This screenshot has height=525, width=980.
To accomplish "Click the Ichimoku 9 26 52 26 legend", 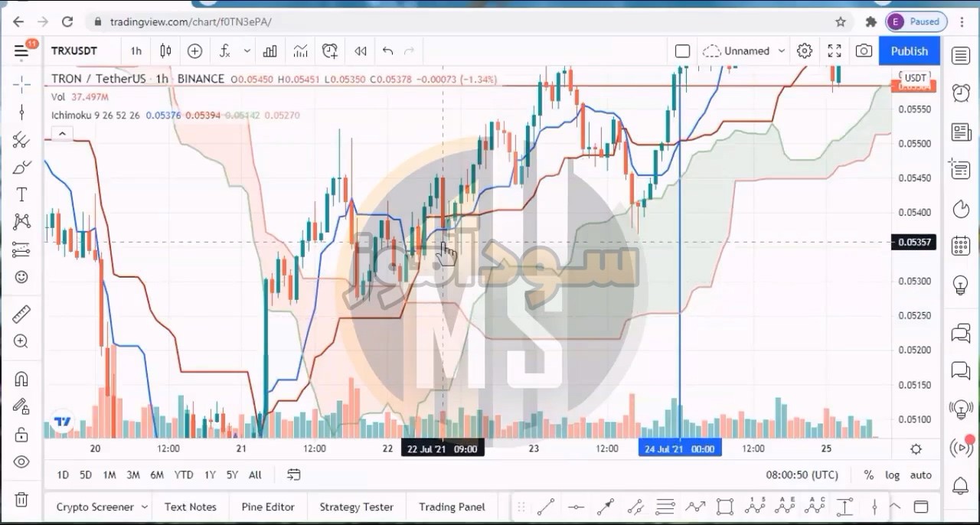I will click(x=95, y=116).
